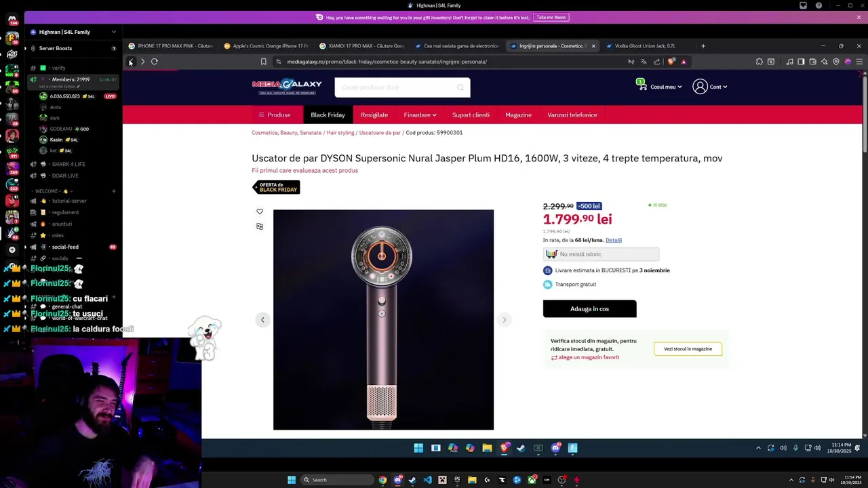Open Uscatoare de par breadcrumb

click(380, 133)
